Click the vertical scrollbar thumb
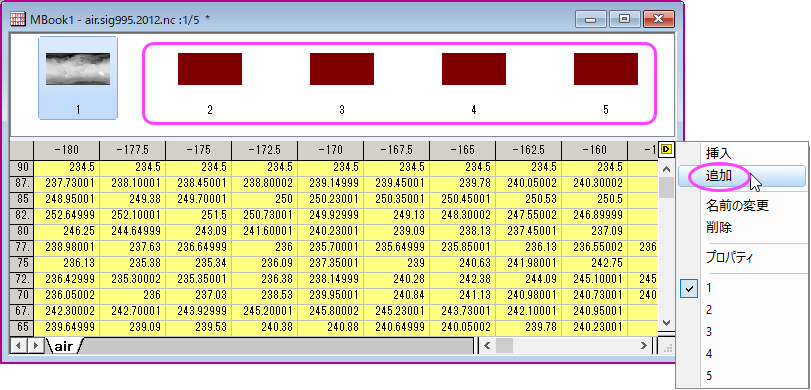 (666, 188)
